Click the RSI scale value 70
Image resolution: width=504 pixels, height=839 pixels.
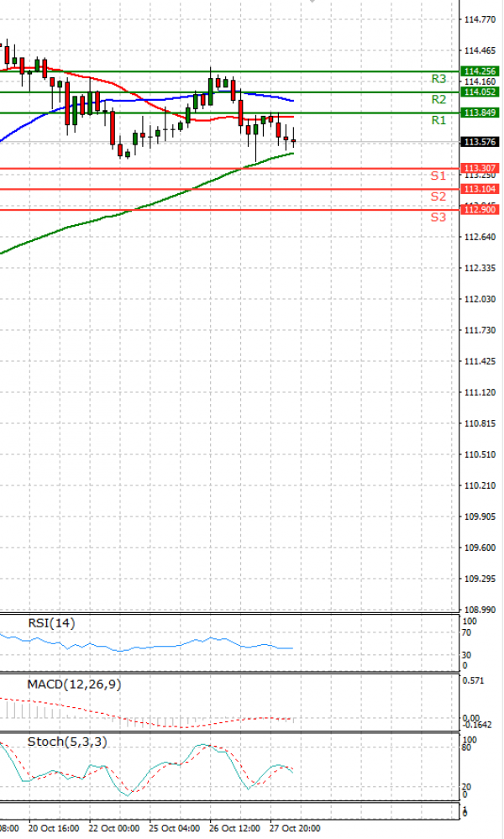pos(466,632)
